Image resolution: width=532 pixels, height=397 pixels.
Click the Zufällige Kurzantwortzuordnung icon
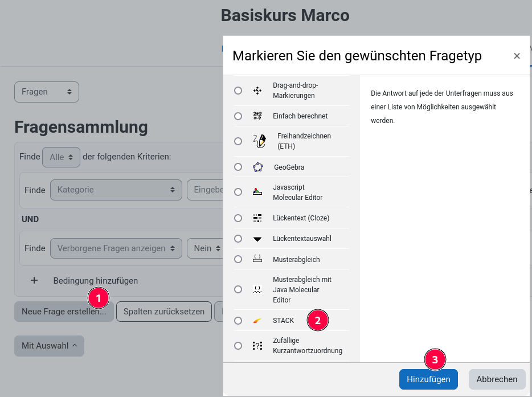click(x=257, y=345)
